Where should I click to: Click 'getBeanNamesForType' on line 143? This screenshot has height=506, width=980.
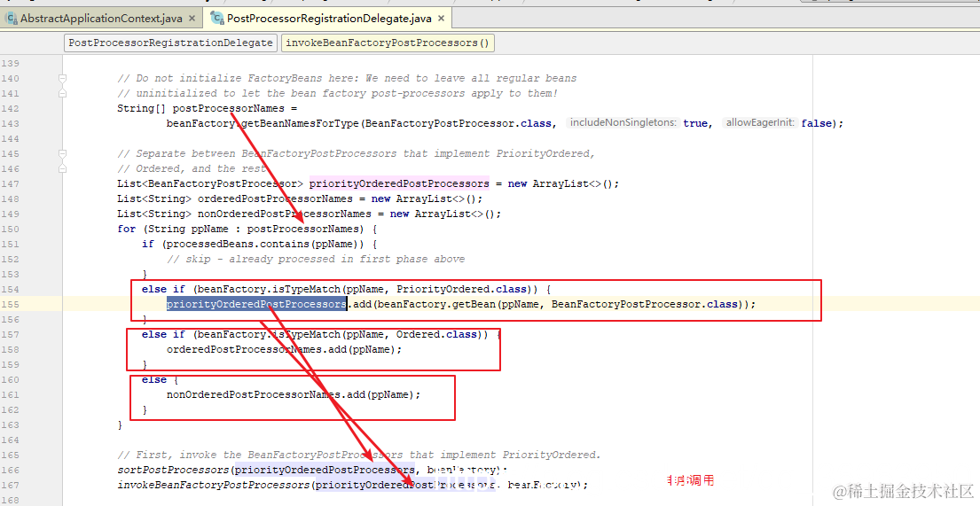[300, 124]
